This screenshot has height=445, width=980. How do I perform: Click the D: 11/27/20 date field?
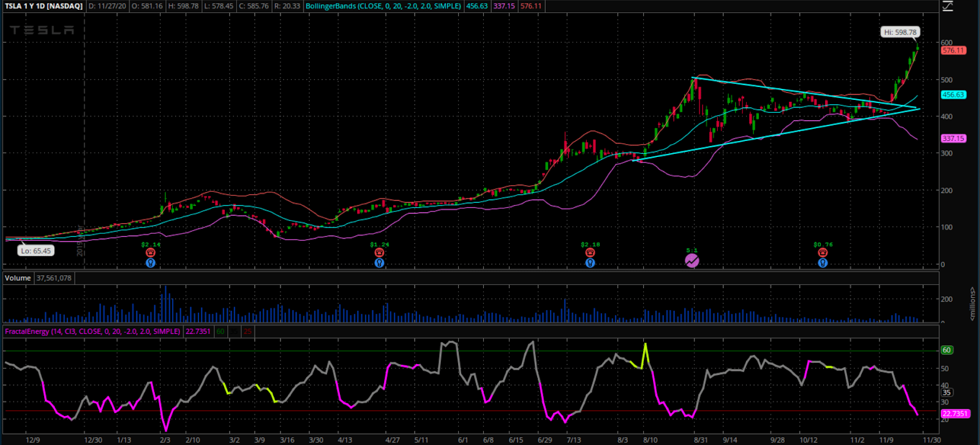coord(108,6)
